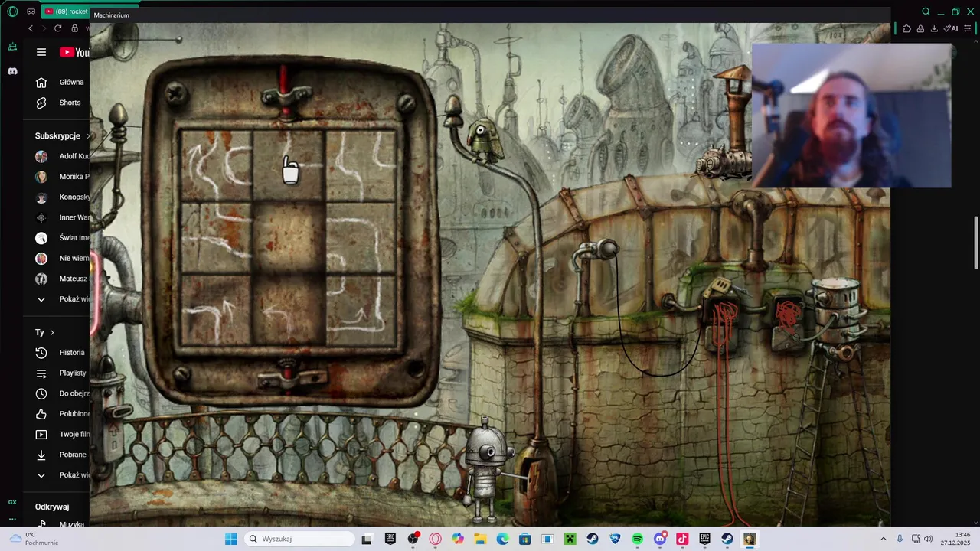Open the Opera AI pin button
The width and height of the screenshot is (980, 551).
click(952, 28)
